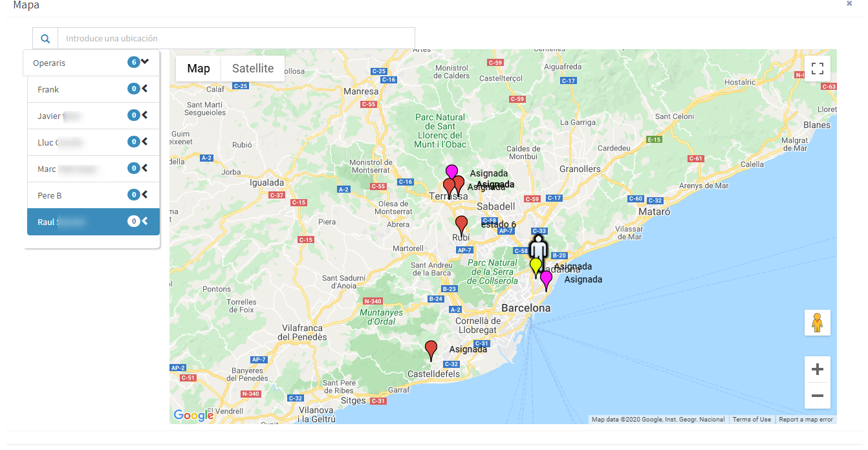The height and width of the screenshot is (450, 868).
Task: Select highlighted operator Raul
Action: (x=93, y=222)
